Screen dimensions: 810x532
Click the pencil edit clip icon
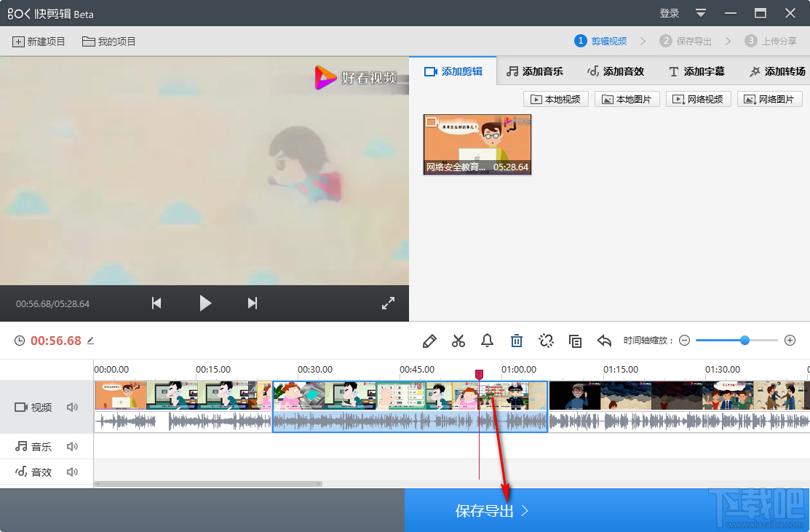click(429, 341)
